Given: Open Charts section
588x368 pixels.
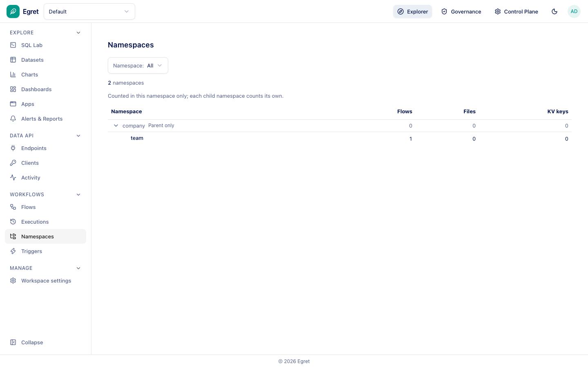Looking at the screenshot, I should (45, 74).
